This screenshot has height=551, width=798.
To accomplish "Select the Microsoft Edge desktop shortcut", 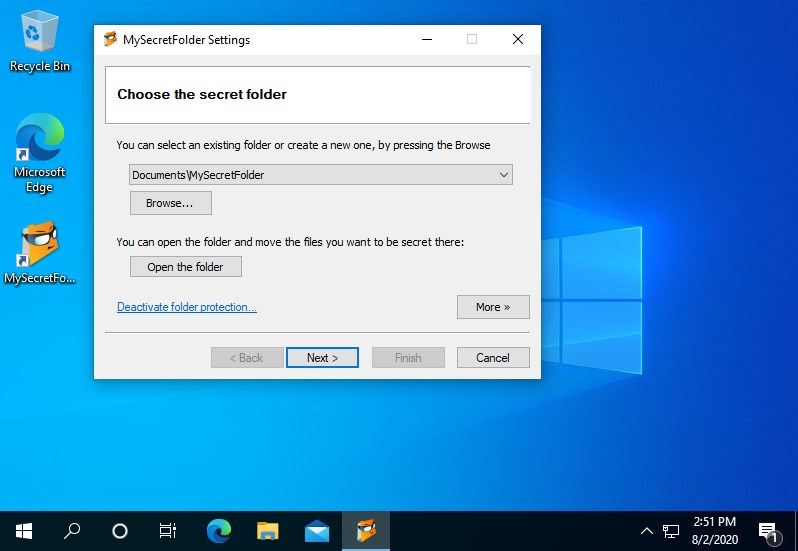I will 40,153.
